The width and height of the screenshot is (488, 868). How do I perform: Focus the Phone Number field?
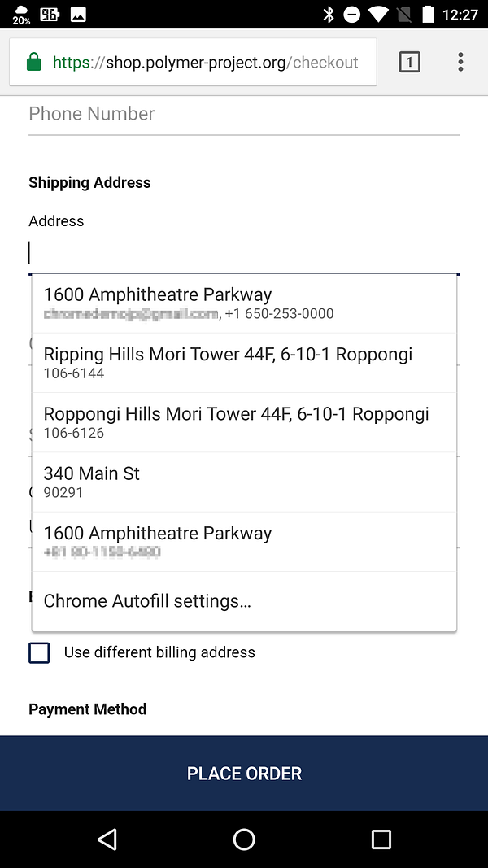(x=244, y=116)
